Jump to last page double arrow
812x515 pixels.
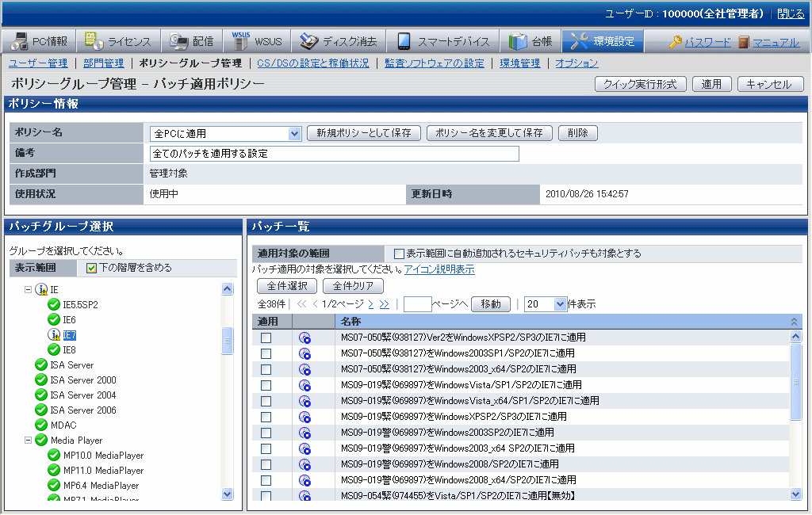(385, 303)
